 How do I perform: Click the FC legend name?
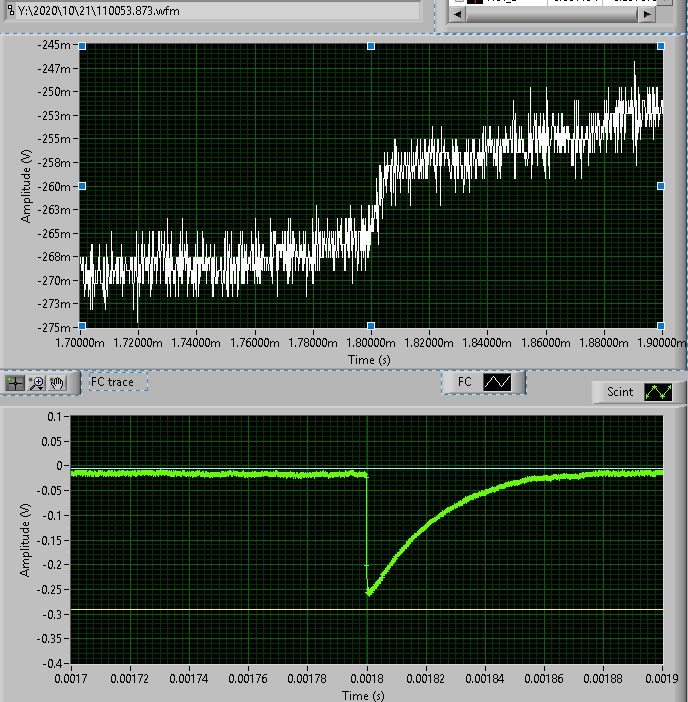coord(464,382)
